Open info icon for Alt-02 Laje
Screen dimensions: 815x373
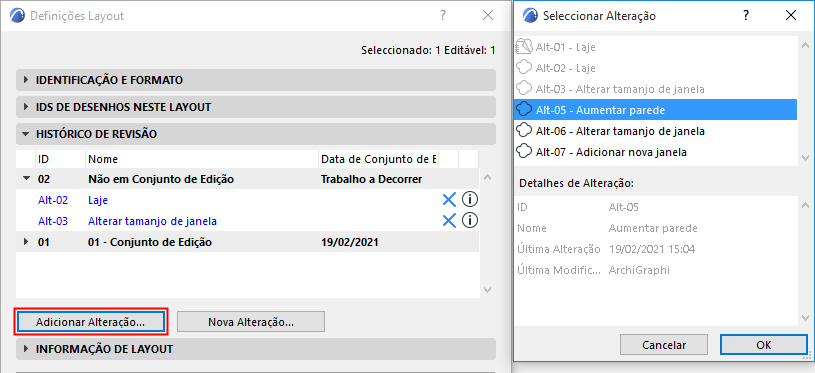470,200
